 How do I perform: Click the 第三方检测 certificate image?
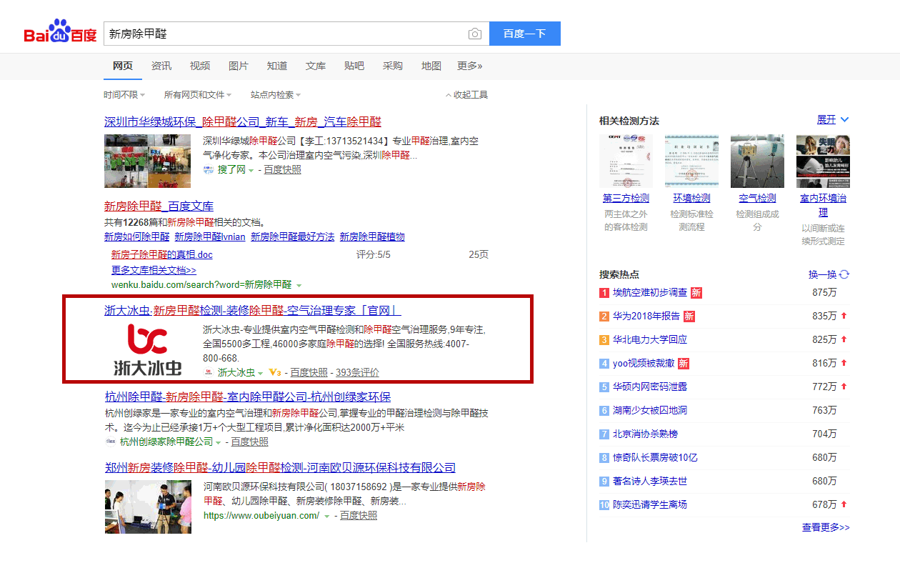[x=626, y=161]
